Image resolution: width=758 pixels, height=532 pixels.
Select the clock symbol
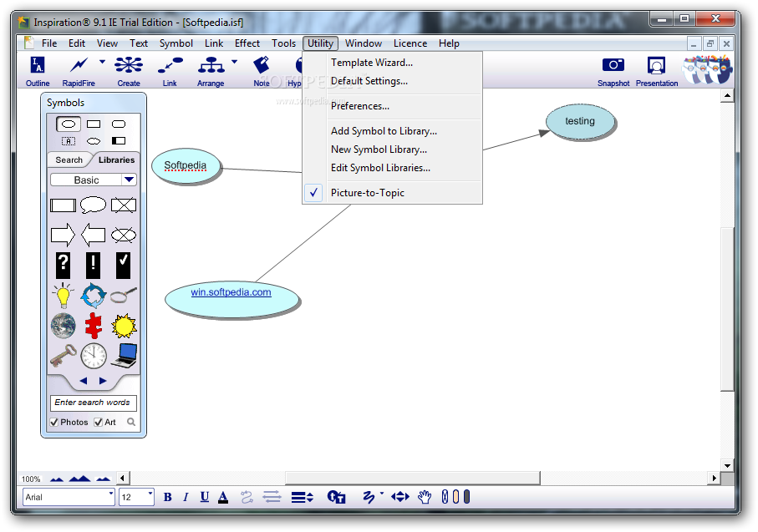[94, 356]
